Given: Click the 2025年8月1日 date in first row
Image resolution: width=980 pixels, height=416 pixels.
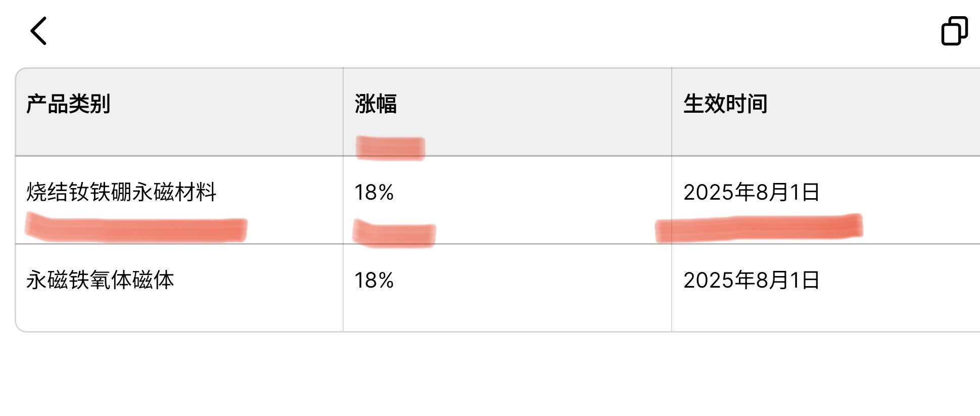Looking at the screenshot, I should click(x=752, y=192).
